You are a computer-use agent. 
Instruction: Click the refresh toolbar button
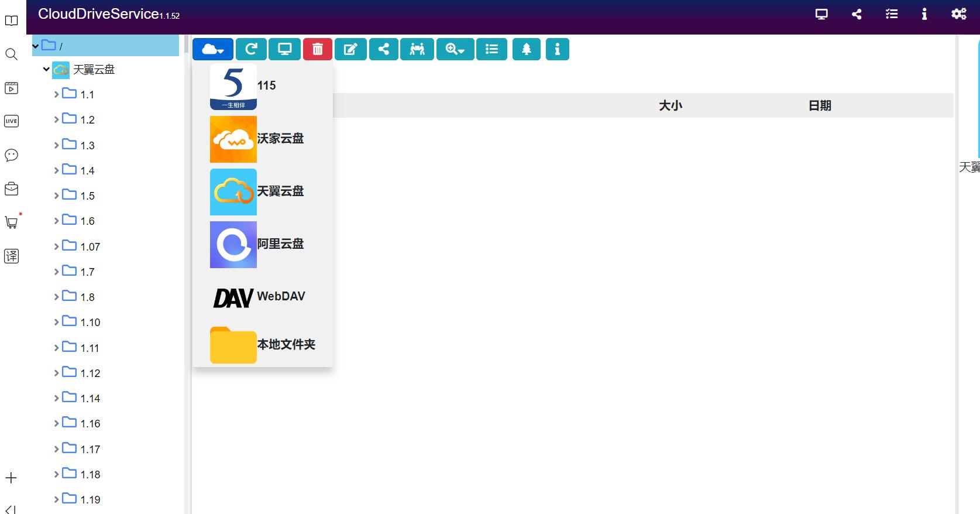[251, 49]
